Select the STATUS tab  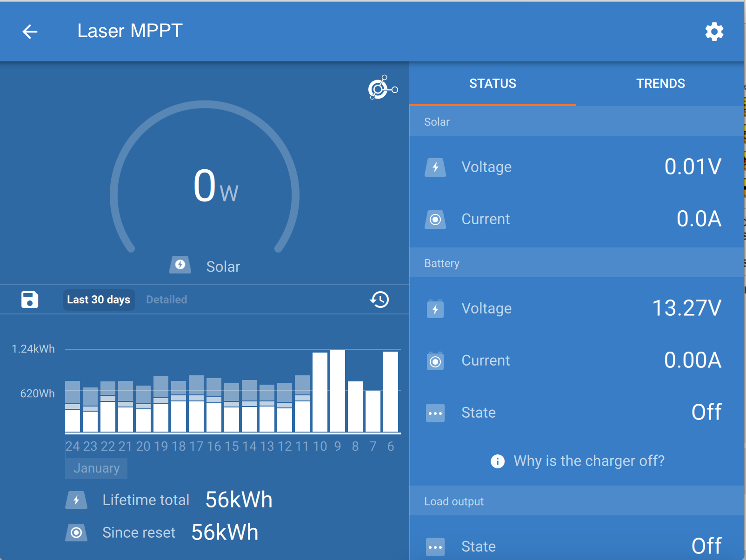click(x=493, y=84)
